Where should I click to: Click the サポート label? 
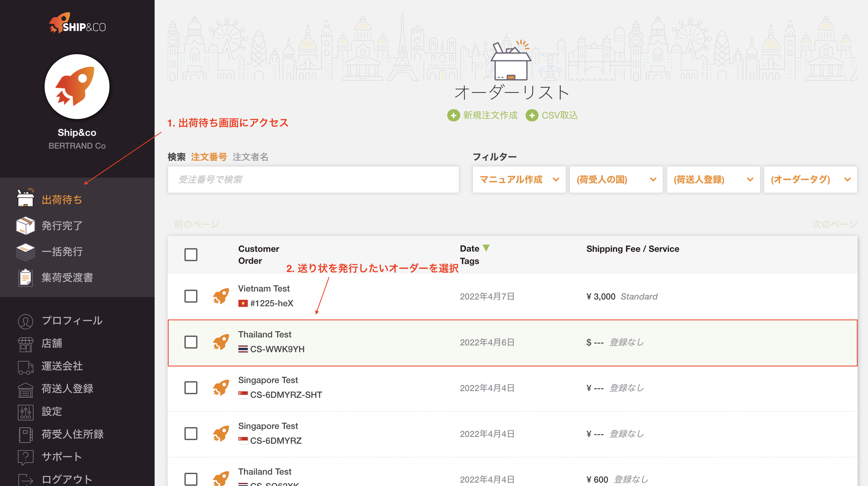[62, 457]
